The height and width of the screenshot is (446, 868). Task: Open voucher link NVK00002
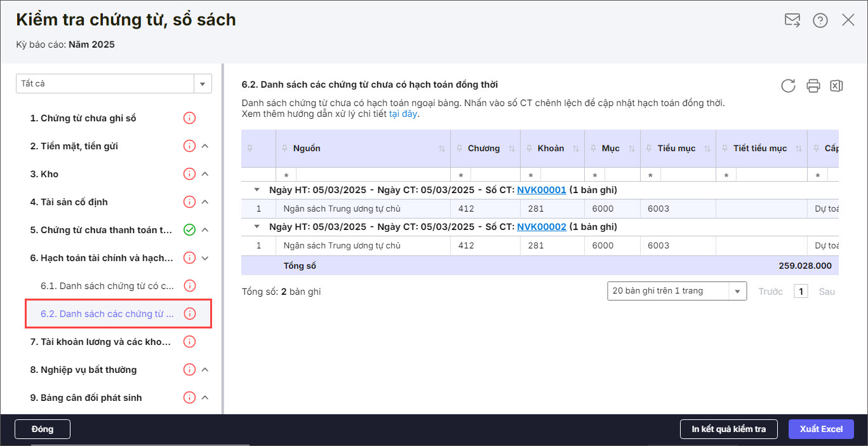[541, 227]
